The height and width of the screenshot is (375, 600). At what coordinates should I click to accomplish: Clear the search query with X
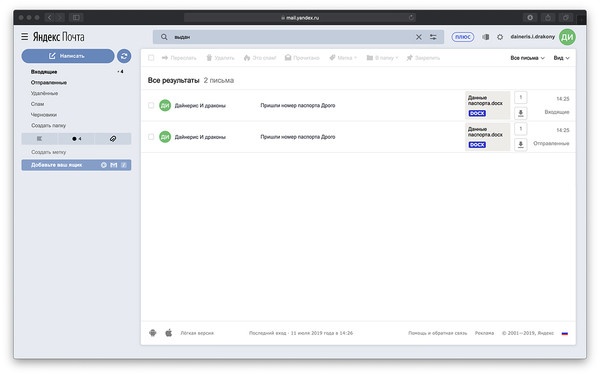[419, 37]
